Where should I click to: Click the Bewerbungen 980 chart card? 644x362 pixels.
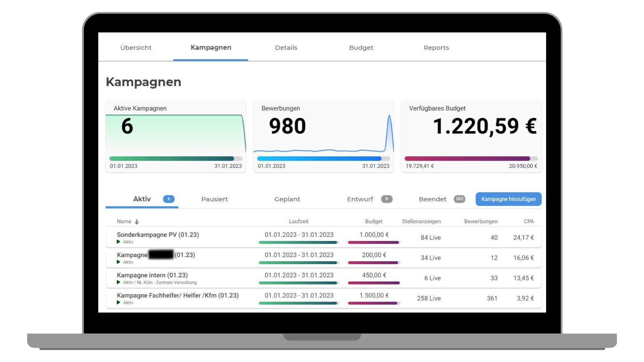[x=323, y=136]
